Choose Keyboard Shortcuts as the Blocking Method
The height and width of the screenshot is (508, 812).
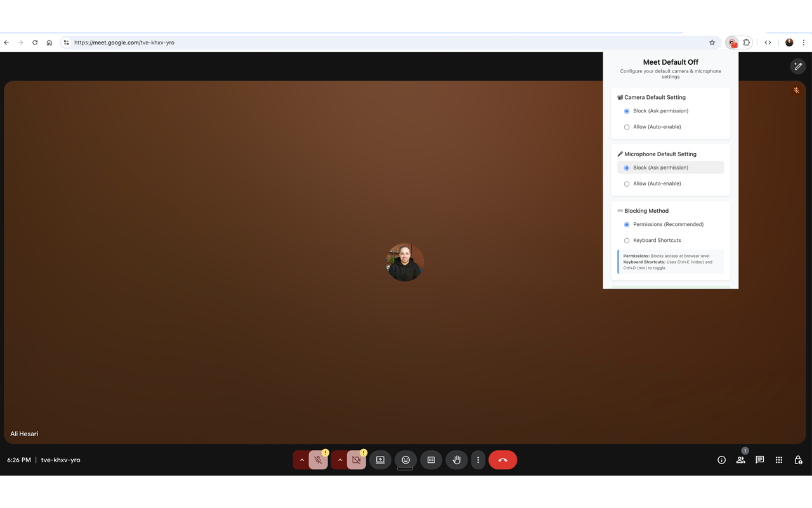coord(627,240)
